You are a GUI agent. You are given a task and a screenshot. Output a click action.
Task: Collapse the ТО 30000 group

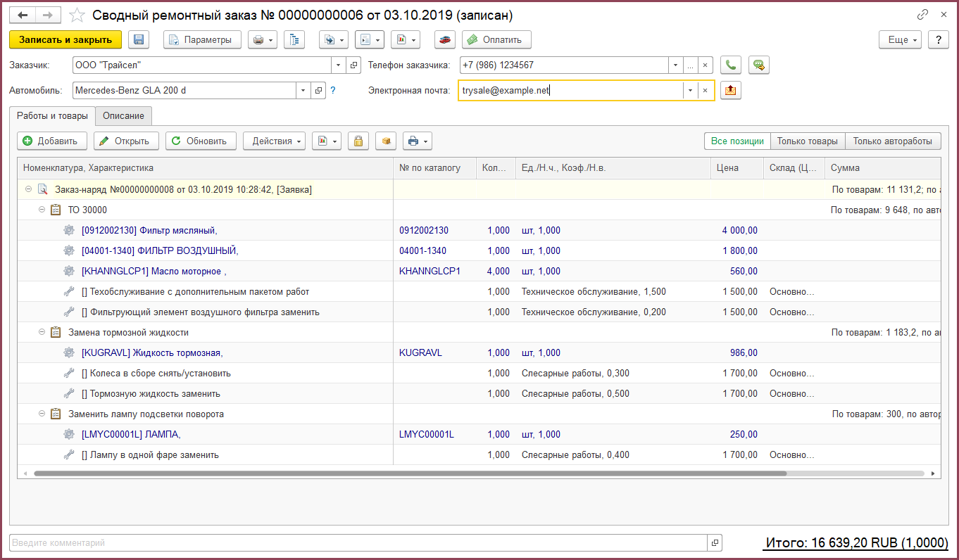(42, 210)
